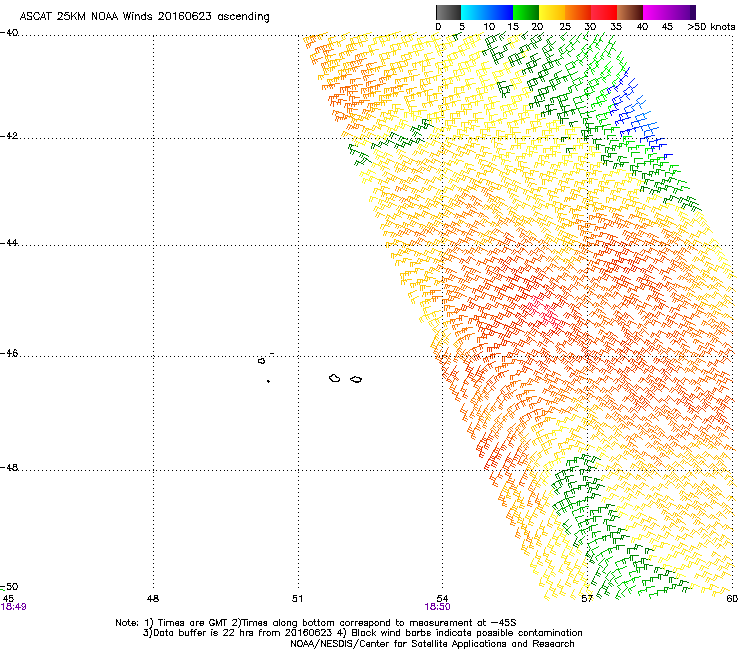Click the longitude label '54'
This screenshot has height=650, width=740.
(x=442, y=599)
